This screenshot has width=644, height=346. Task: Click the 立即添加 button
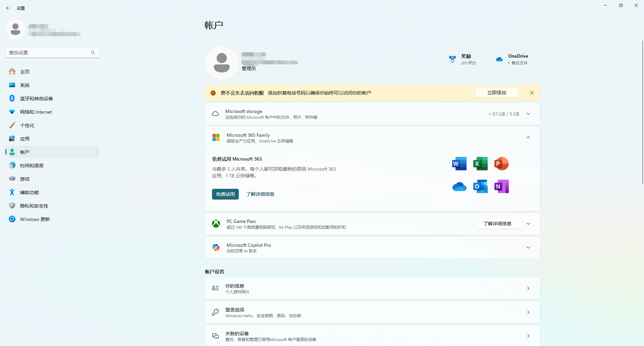[497, 93]
